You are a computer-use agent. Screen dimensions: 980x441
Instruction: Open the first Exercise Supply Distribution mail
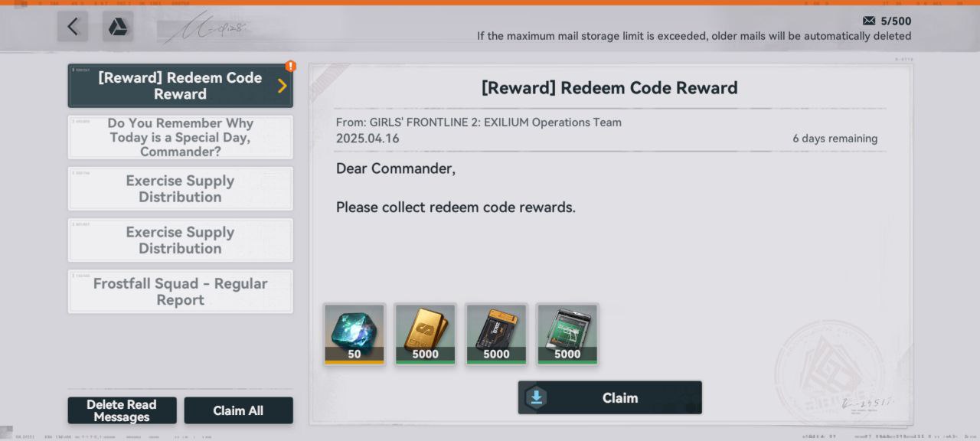(x=181, y=188)
